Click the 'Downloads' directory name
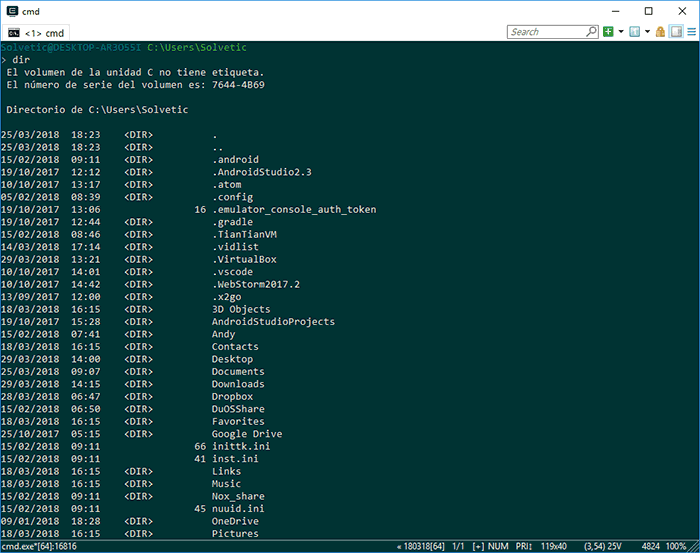 tap(238, 384)
